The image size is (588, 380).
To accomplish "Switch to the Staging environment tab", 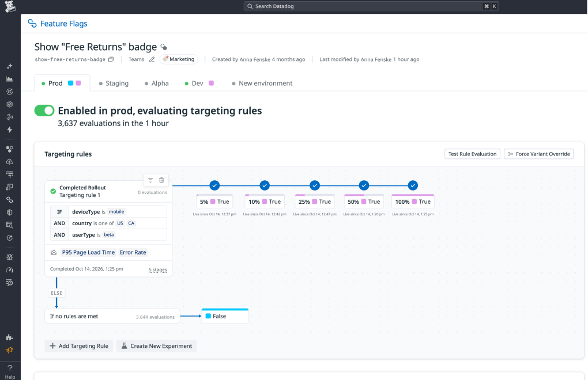I will coord(114,83).
